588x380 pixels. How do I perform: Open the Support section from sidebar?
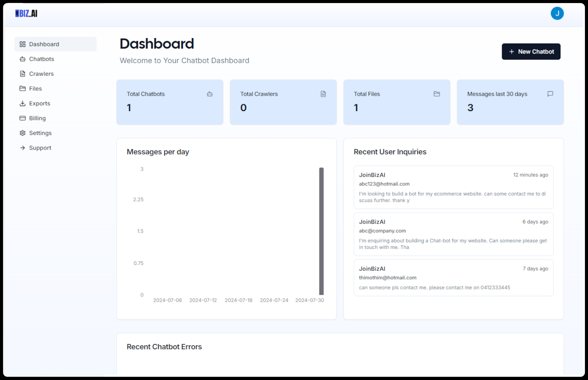coord(40,148)
